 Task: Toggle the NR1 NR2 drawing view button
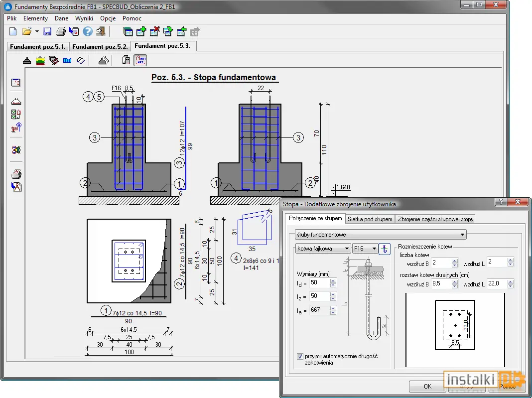tap(140, 60)
